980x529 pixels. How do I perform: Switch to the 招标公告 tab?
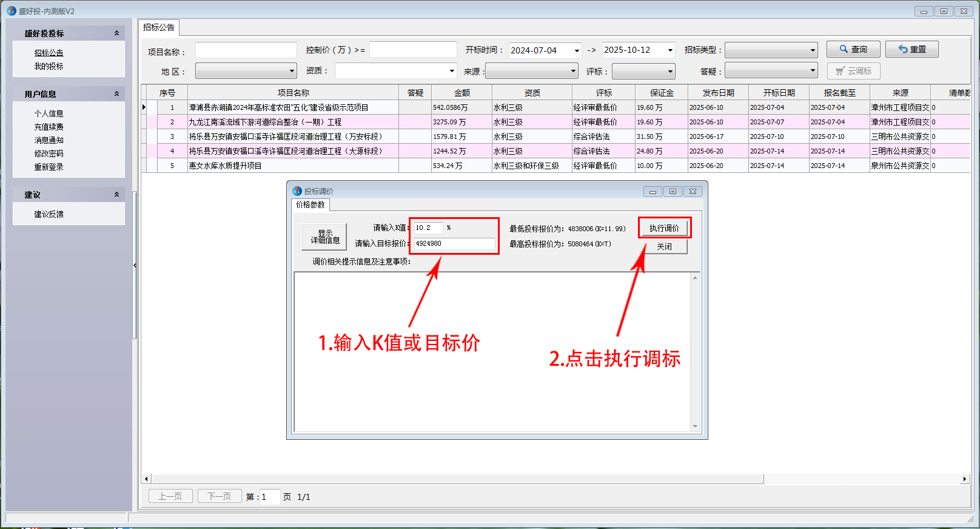(x=159, y=27)
